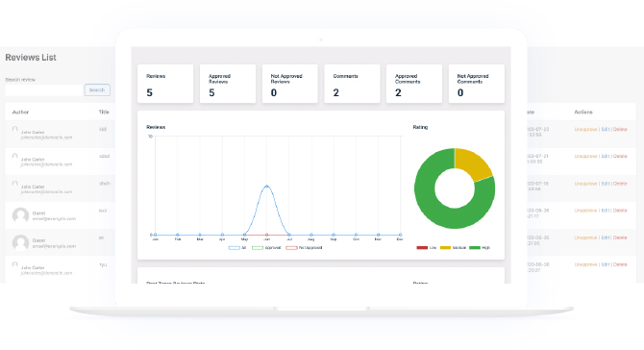Click the Reviews List heading

click(x=31, y=58)
